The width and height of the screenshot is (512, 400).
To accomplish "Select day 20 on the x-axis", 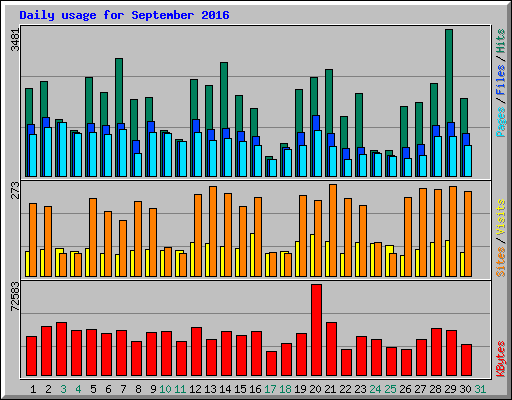I will [x=315, y=389].
